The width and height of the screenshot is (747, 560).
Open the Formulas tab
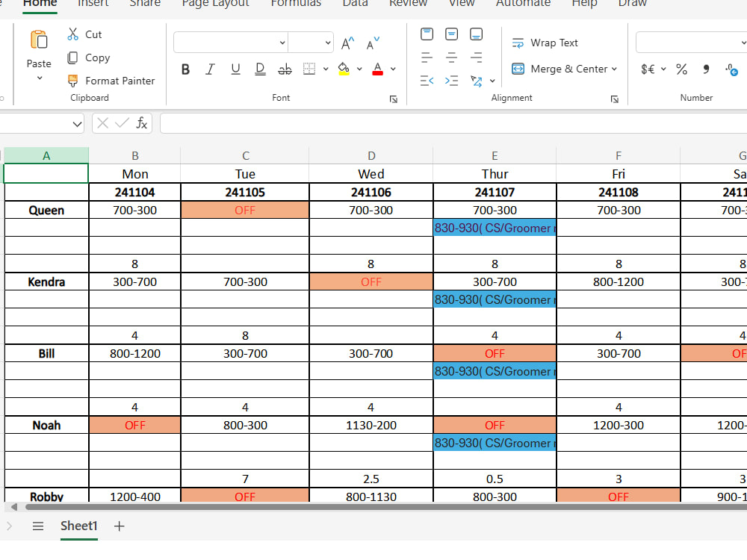296,3
